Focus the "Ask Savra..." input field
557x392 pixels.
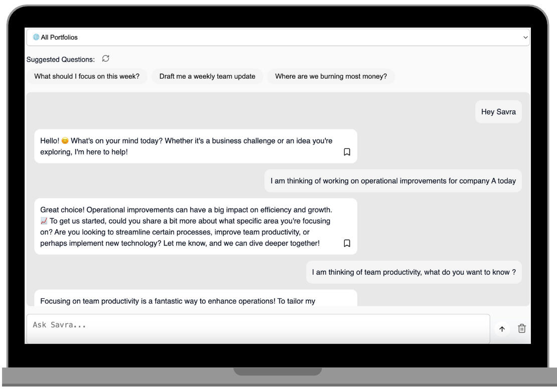click(258, 328)
